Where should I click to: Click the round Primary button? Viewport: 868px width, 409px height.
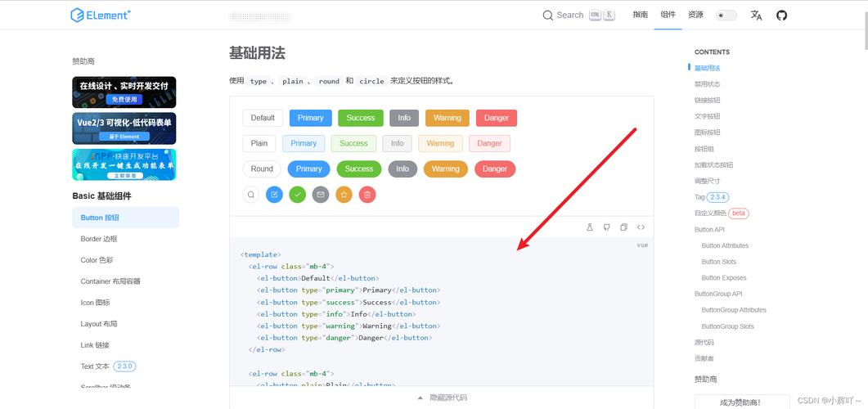[309, 169]
